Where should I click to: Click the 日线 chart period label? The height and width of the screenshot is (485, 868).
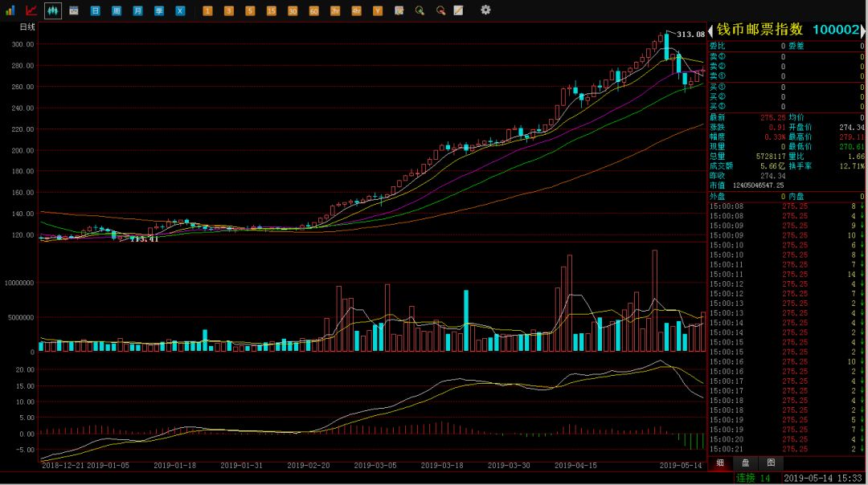[27, 27]
